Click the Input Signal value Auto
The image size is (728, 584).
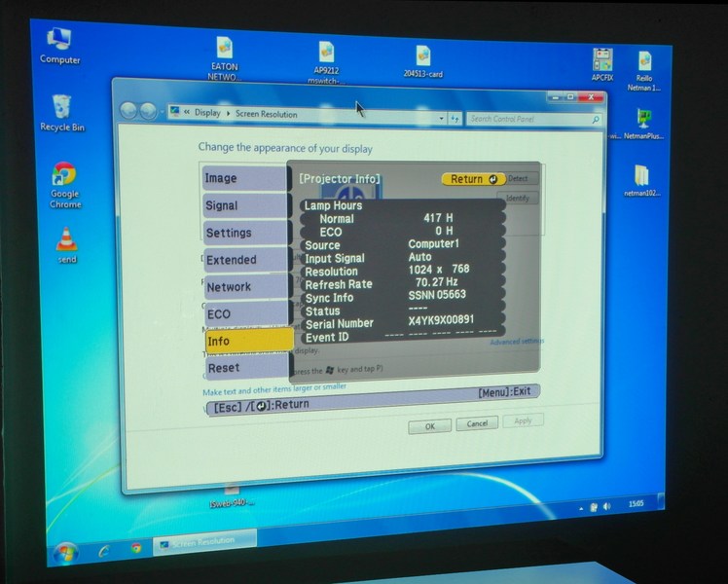[420, 257]
